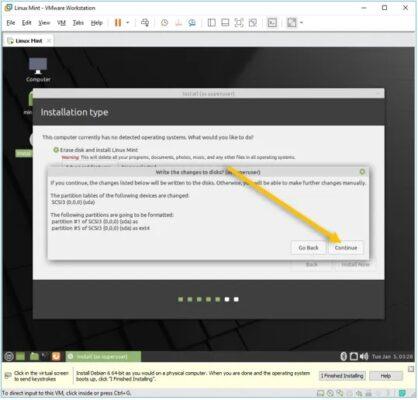Open the Help menu

pyautogui.click(x=97, y=23)
